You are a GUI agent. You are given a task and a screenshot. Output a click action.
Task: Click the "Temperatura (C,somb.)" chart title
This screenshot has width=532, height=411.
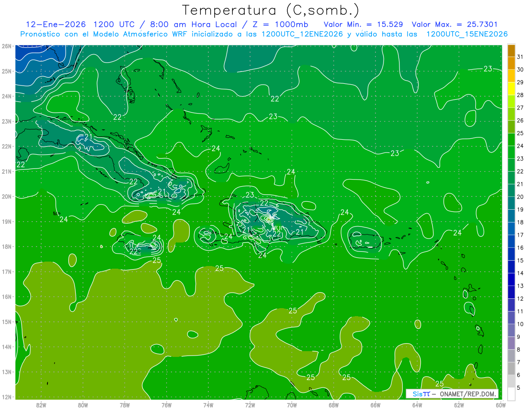(x=270, y=10)
